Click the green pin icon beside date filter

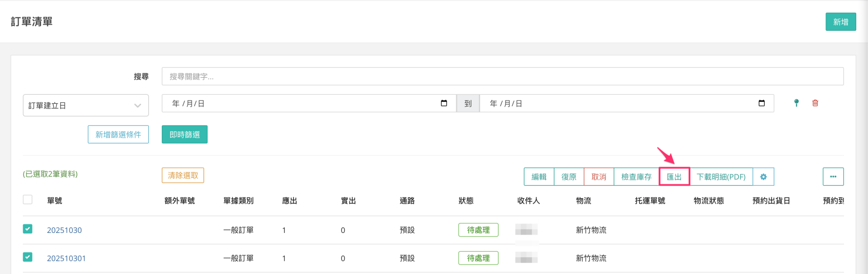point(796,103)
